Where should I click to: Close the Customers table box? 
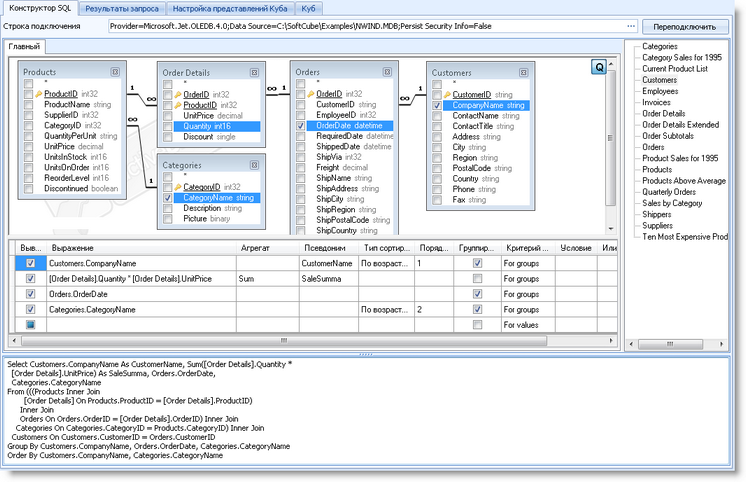pyautogui.click(x=523, y=73)
